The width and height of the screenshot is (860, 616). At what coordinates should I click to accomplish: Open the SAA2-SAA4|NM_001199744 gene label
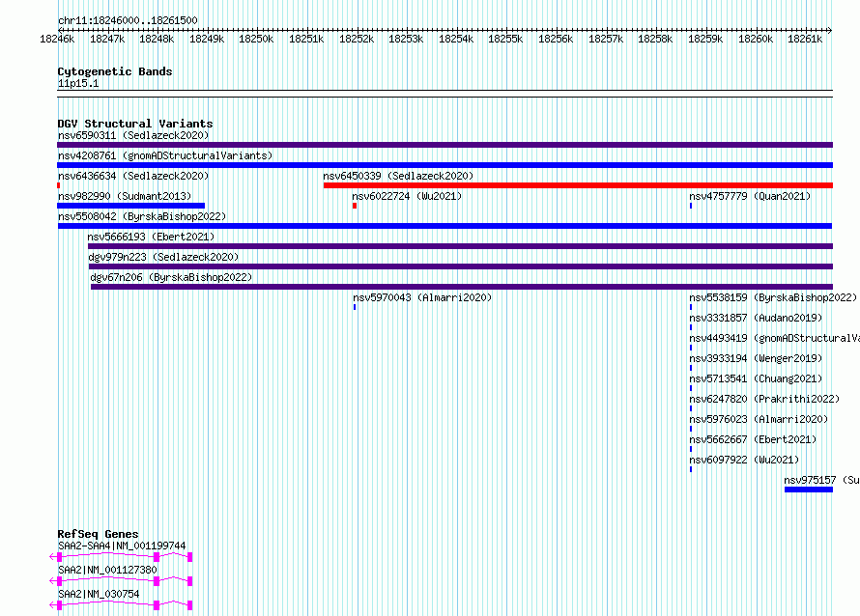[122, 546]
